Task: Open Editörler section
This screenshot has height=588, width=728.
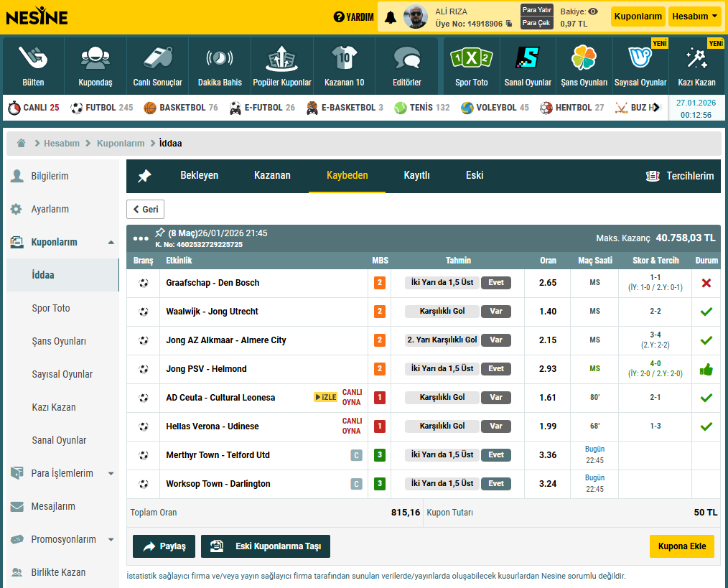Action: [406, 67]
